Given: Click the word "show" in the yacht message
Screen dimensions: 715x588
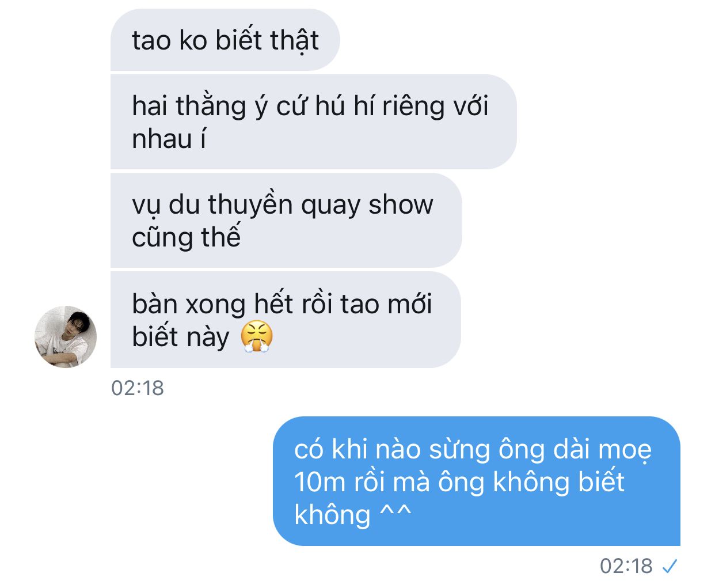Looking at the screenshot, I should (401, 205).
